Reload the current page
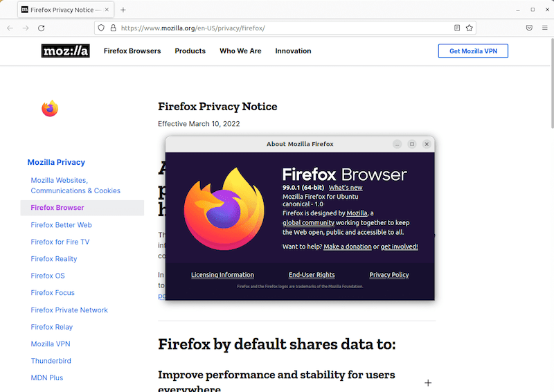Image resolution: width=554 pixels, height=392 pixels. point(42,28)
